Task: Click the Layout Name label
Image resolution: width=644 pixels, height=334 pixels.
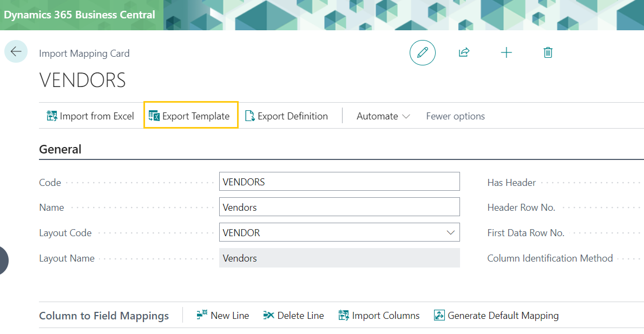Action: pos(67,258)
